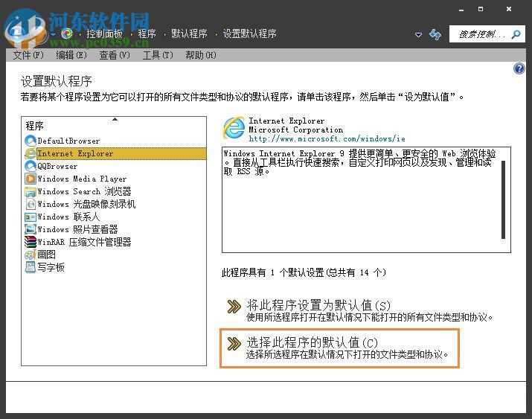Open the microsoft.com/windows/ie link
The width and height of the screenshot is (532, 419).
pos(327,138)
